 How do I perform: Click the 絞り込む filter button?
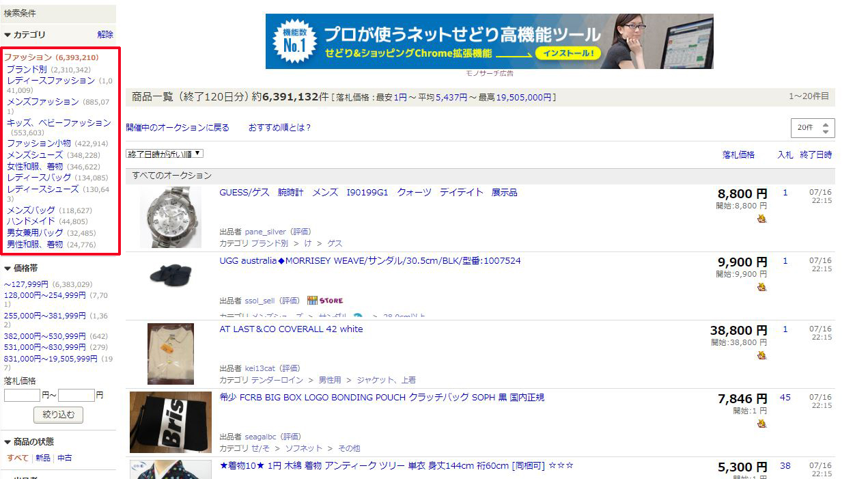(x=59, y=415)
